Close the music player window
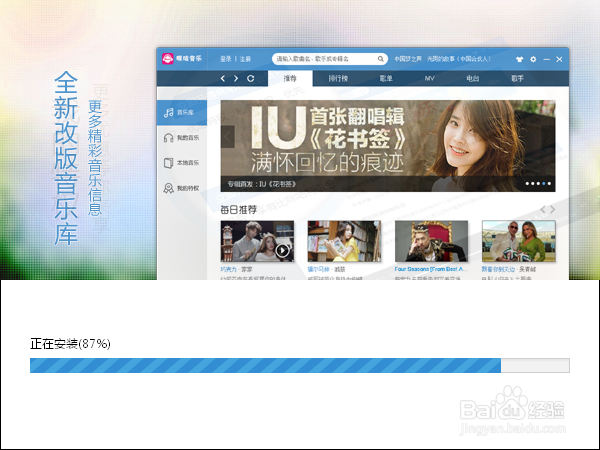The image size is (600, 450). [x=559, y=59]
